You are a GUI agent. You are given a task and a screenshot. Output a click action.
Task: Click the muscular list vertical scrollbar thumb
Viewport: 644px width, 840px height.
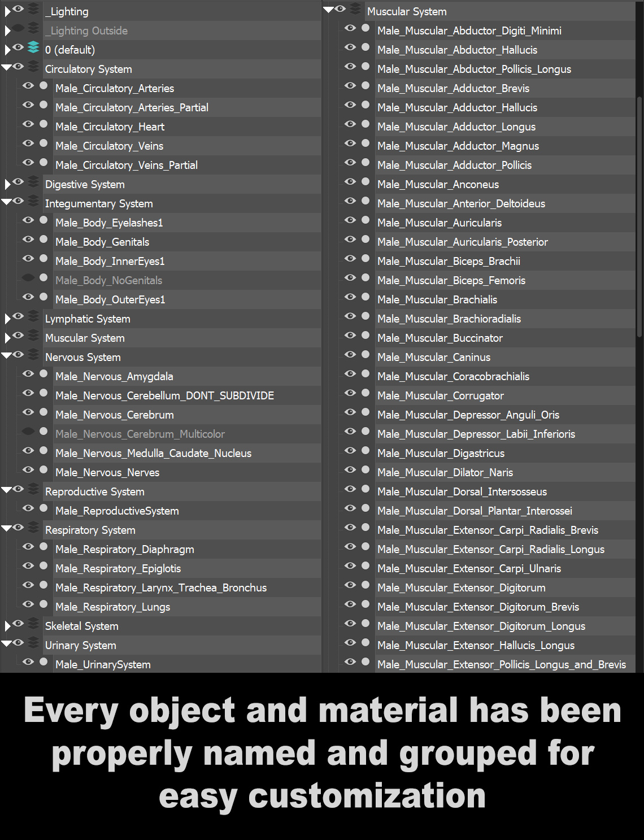[x=639, y=217]
